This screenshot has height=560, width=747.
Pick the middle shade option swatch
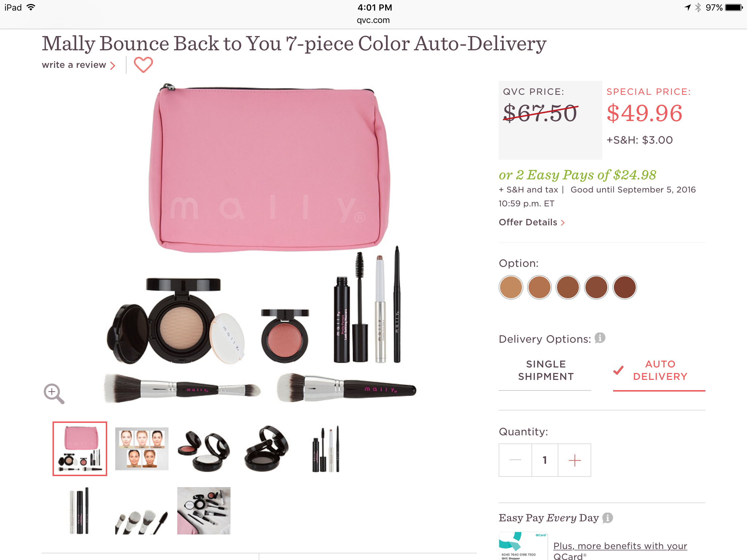[x=568, y=287]
